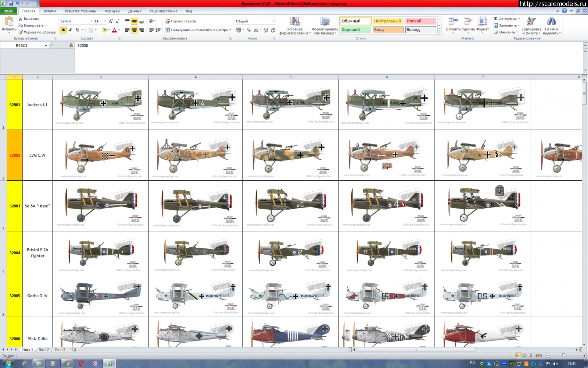Open the Calibri font name dropdown

(x=92, y=21)
